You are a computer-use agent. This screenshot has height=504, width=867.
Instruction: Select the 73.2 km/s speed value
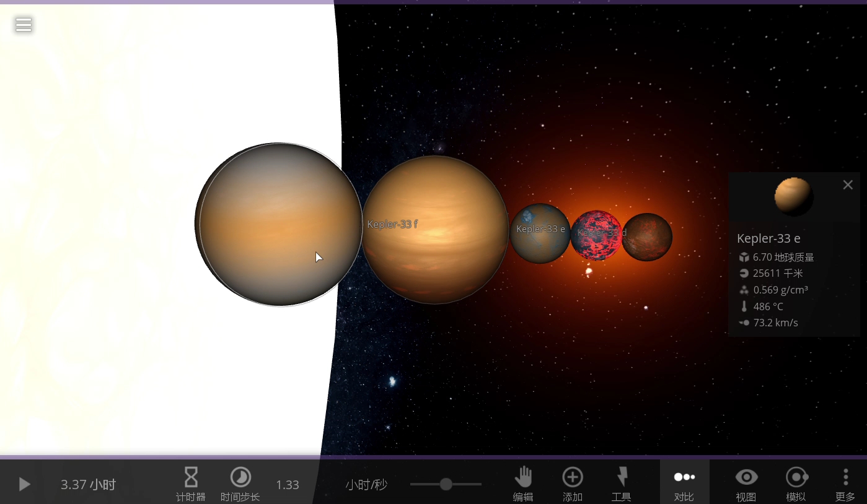pyautogui.click(x=775, y=323)
